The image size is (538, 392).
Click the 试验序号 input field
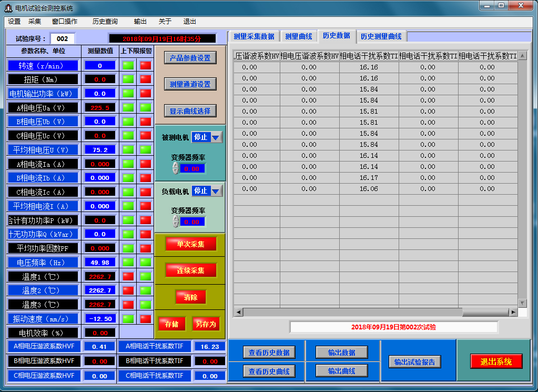(63, 38)
